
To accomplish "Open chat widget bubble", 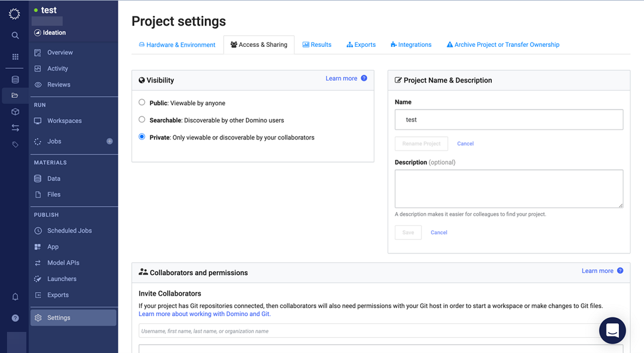I will pyautogui.click(x=612, y=330).
